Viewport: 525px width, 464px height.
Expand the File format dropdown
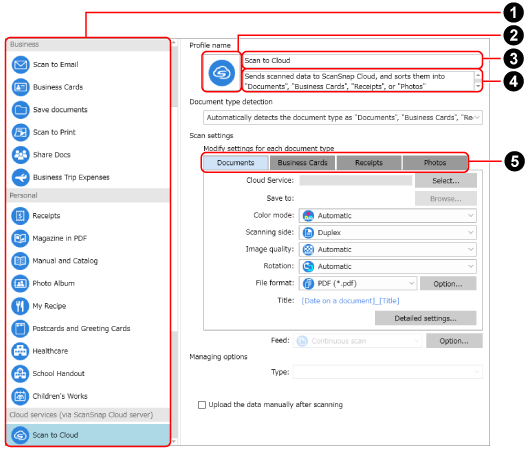point(358,284)
